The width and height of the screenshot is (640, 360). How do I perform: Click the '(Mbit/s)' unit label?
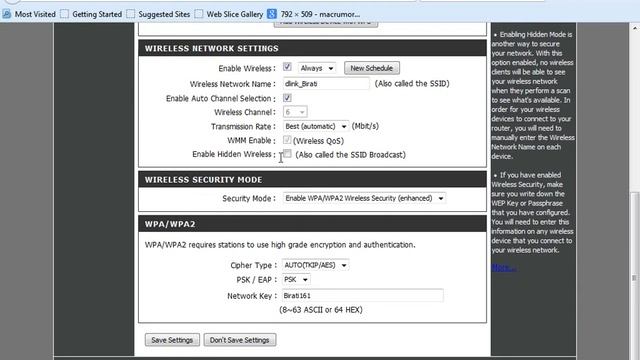pos(365,126)
